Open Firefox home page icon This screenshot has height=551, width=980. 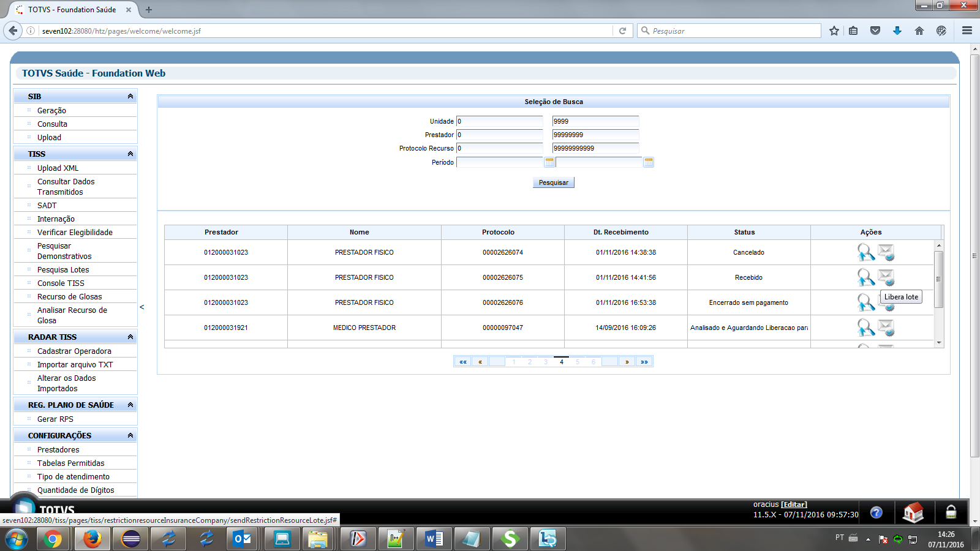coord(919,31)
